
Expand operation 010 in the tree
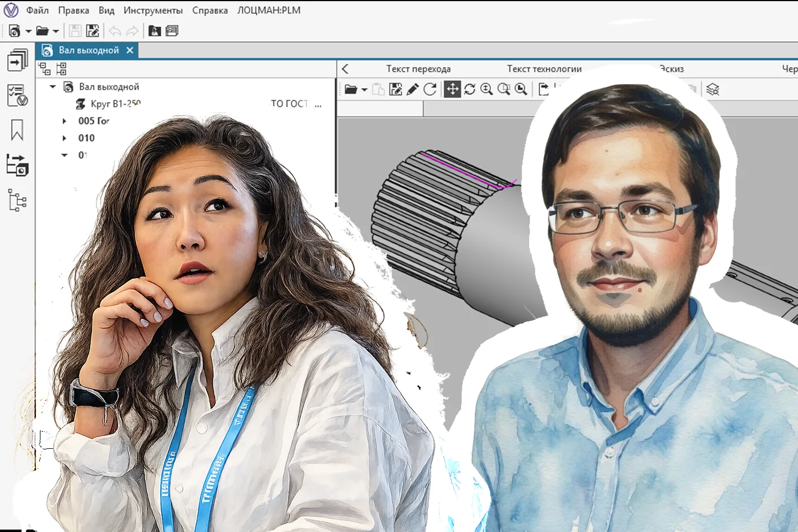point(64,138)
